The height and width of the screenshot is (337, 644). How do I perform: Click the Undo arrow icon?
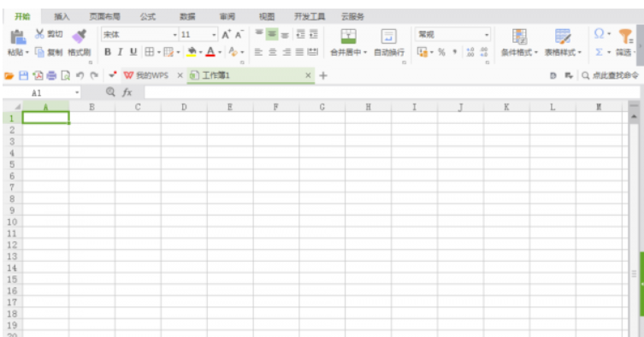(80, 75)
